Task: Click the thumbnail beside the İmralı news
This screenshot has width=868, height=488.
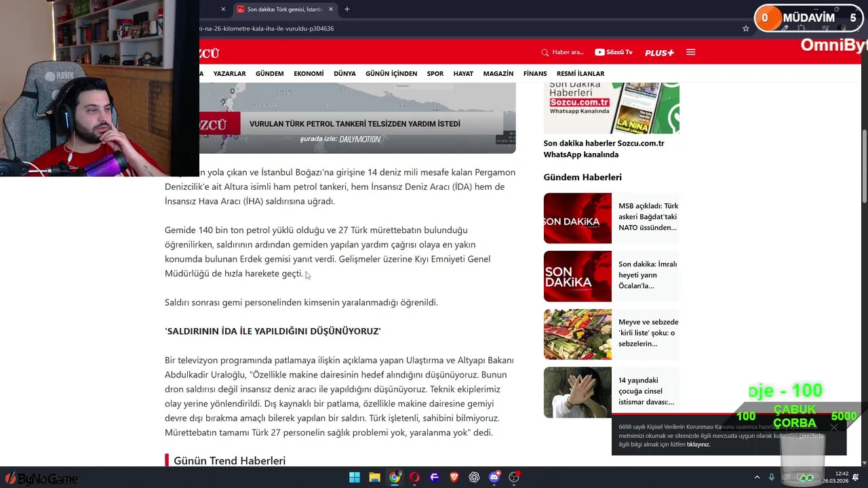Action: point(577,277)
